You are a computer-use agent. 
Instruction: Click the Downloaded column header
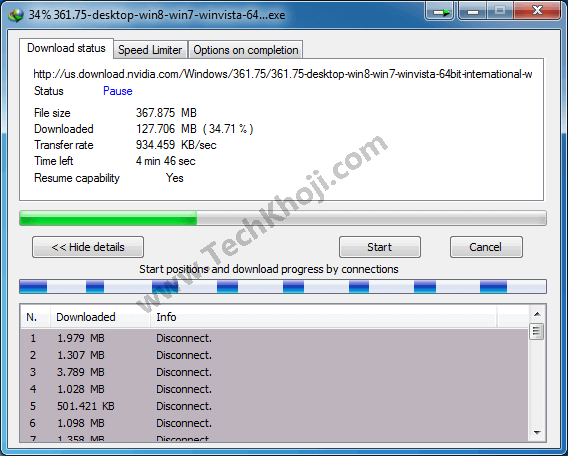pos(100,317)
